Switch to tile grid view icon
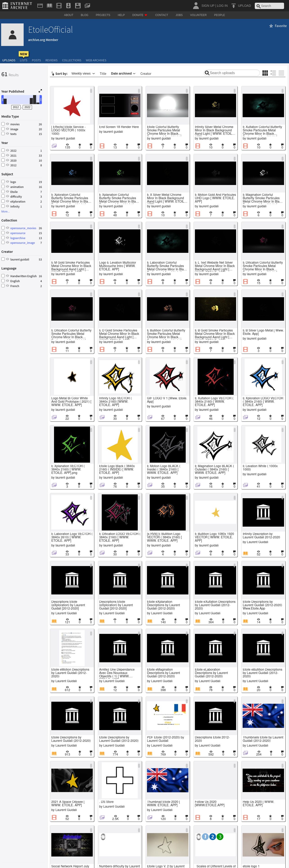 pos(265,73)
